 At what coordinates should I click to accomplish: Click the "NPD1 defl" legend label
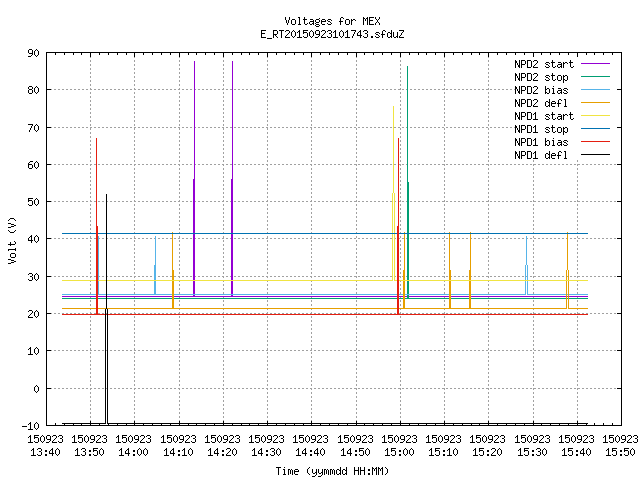pos(541,156)
